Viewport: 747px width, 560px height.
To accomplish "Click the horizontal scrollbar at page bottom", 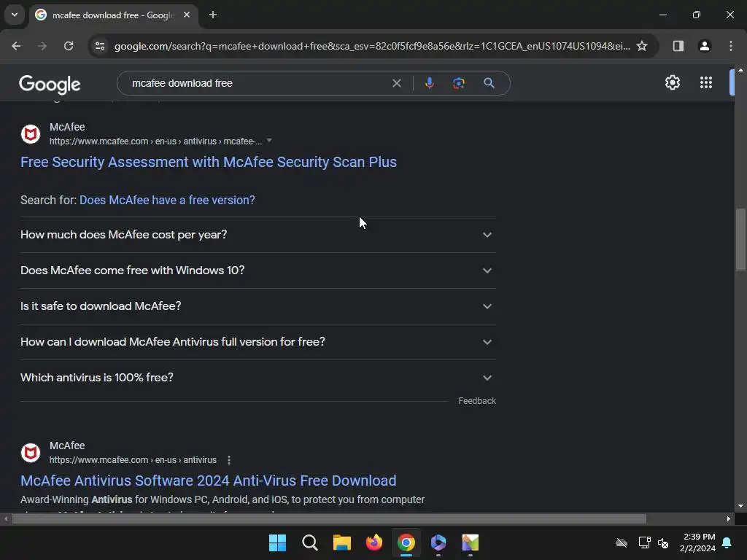I will [329, 518].
